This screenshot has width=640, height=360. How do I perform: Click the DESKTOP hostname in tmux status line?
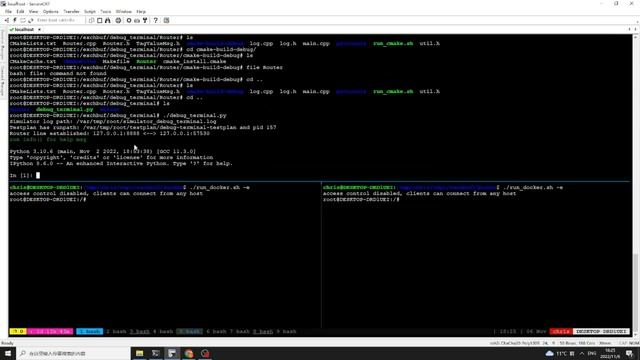coord(601,331)
